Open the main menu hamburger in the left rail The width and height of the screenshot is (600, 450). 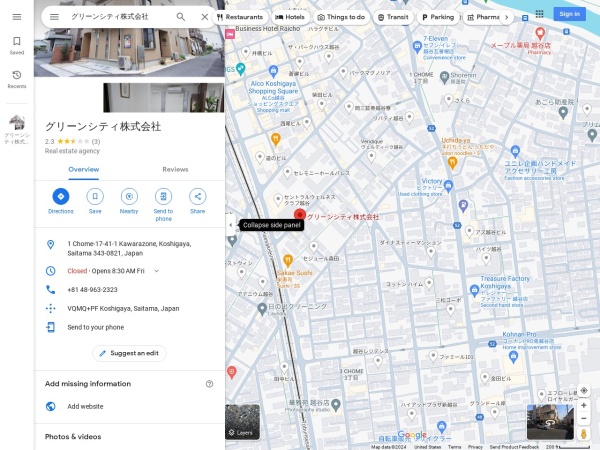click(x=16, y=17)
